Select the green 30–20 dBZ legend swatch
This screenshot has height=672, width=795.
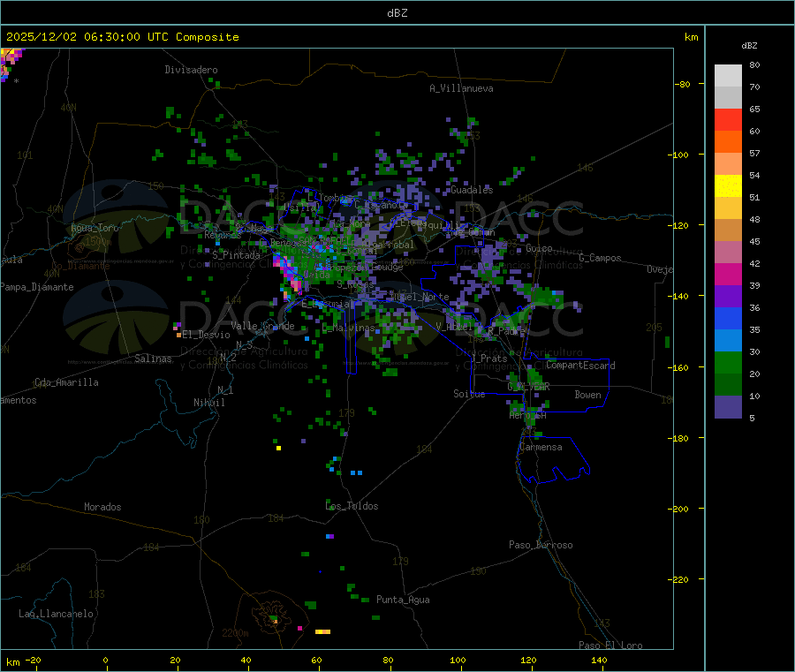[728, 362]
